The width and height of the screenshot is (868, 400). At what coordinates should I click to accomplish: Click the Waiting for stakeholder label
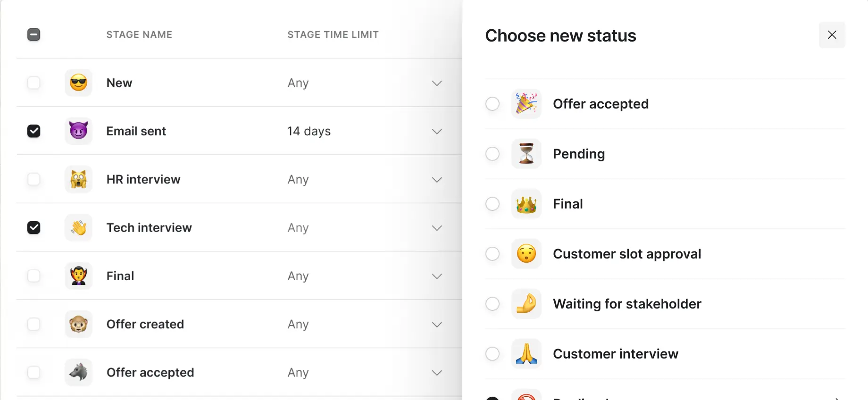pos(626,304)
